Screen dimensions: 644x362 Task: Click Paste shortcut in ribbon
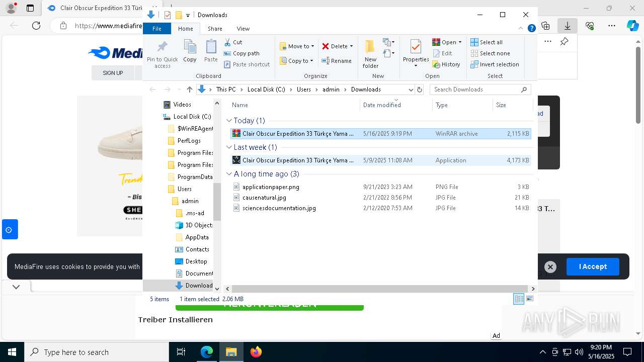pos(247,64)
